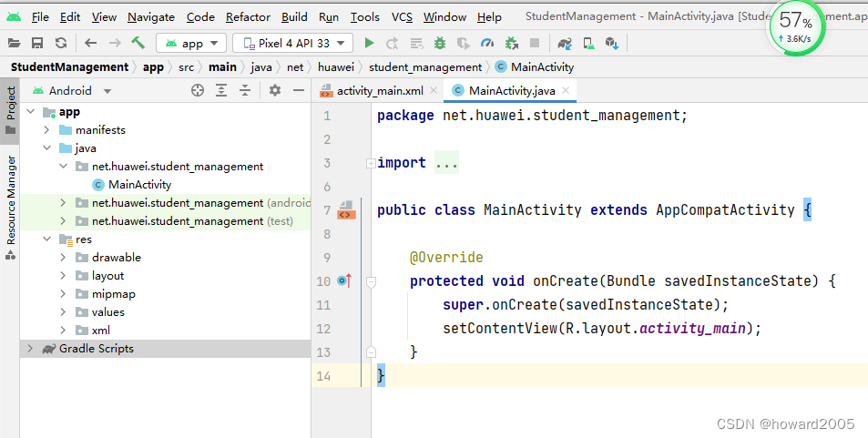Click the folded import ellipsis on line 3
The width and height of the screenshot is (868, 438).
click(446, 163)
